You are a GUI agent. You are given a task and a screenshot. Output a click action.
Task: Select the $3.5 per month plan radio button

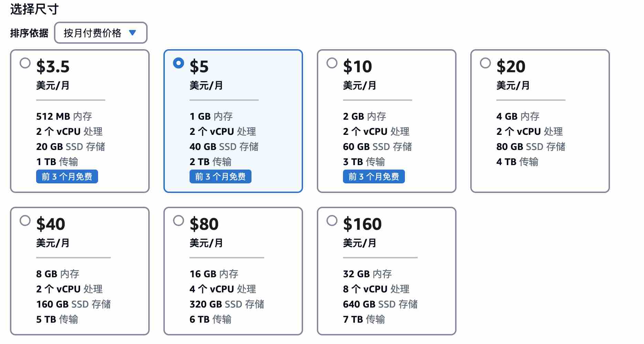click(25, 63)
